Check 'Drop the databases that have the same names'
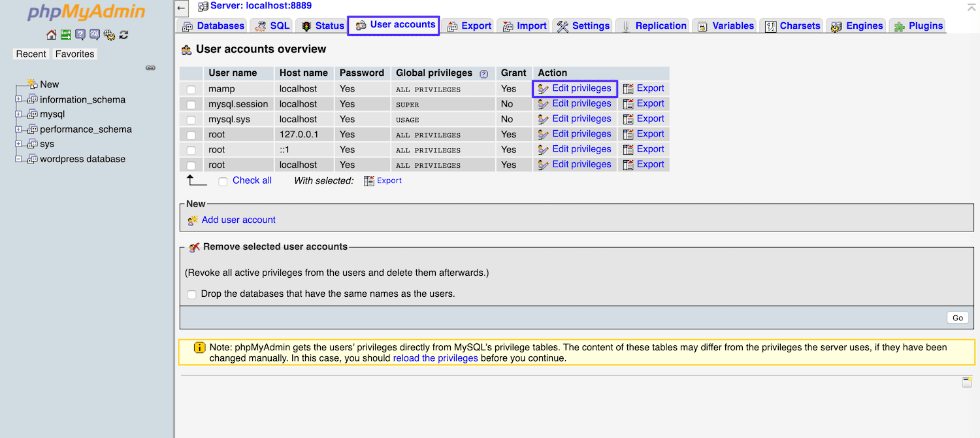 click(191, 294)
